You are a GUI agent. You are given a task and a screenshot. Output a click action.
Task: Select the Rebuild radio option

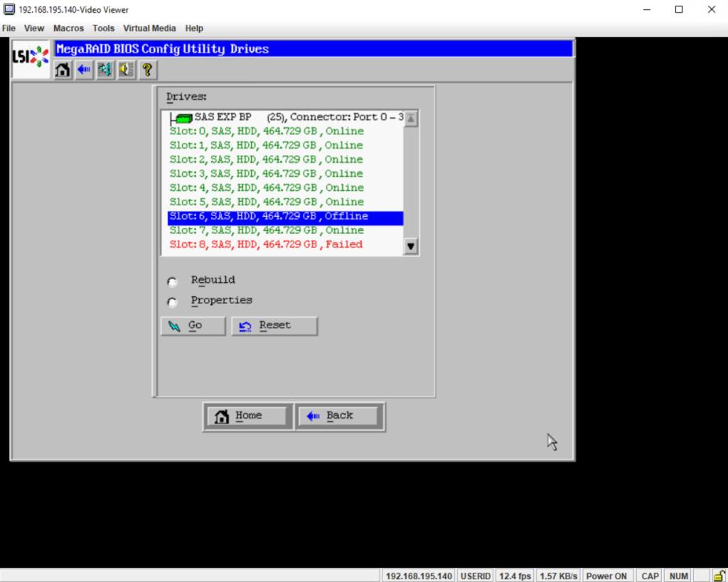click(172, 281)
